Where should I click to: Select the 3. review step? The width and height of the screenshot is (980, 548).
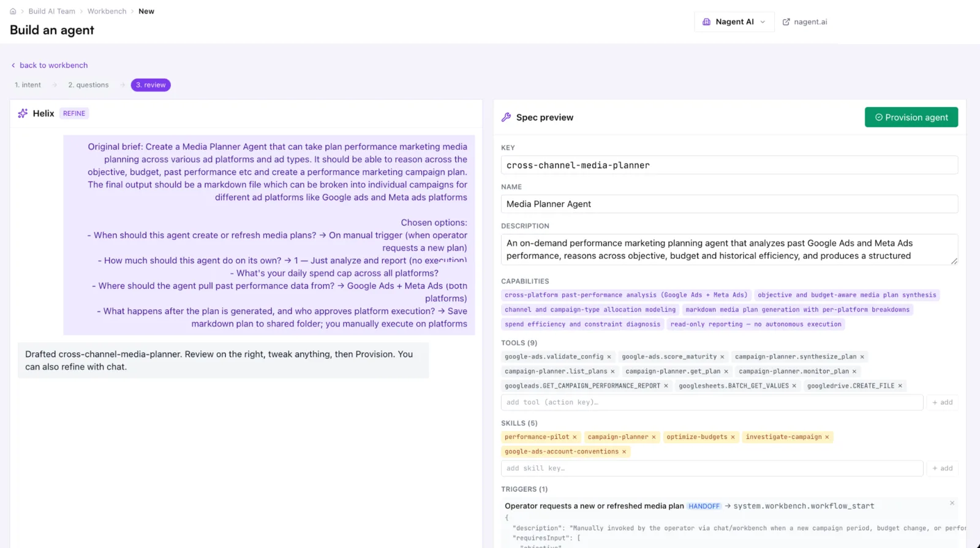(151, 85)
